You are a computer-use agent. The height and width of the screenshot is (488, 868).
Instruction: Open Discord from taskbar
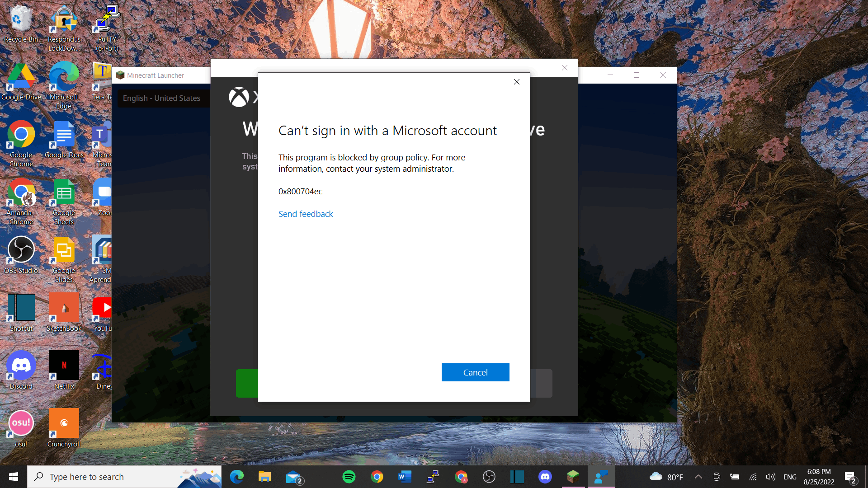pos(545,477)
